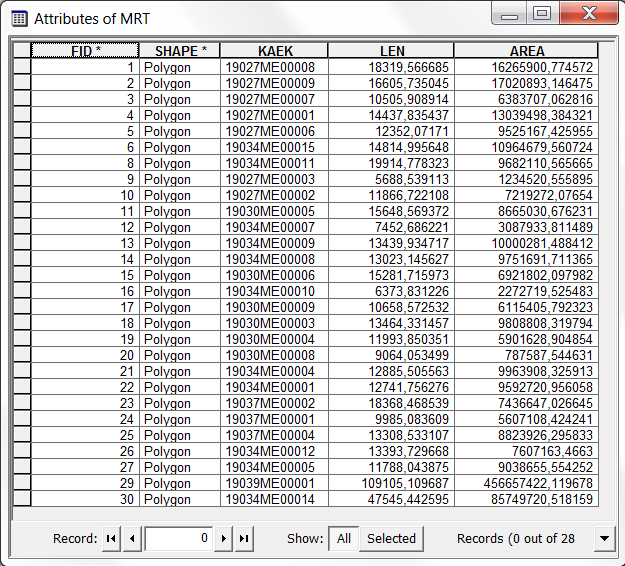Click AREA value 16265900,774572
625x566 pixels.
click(x=526, y=67)
